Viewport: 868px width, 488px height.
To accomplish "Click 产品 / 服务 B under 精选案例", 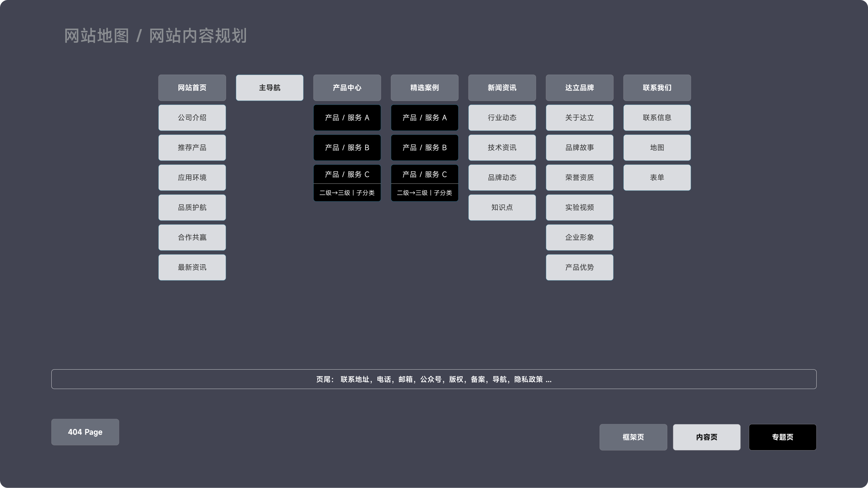I will [424, 148].
